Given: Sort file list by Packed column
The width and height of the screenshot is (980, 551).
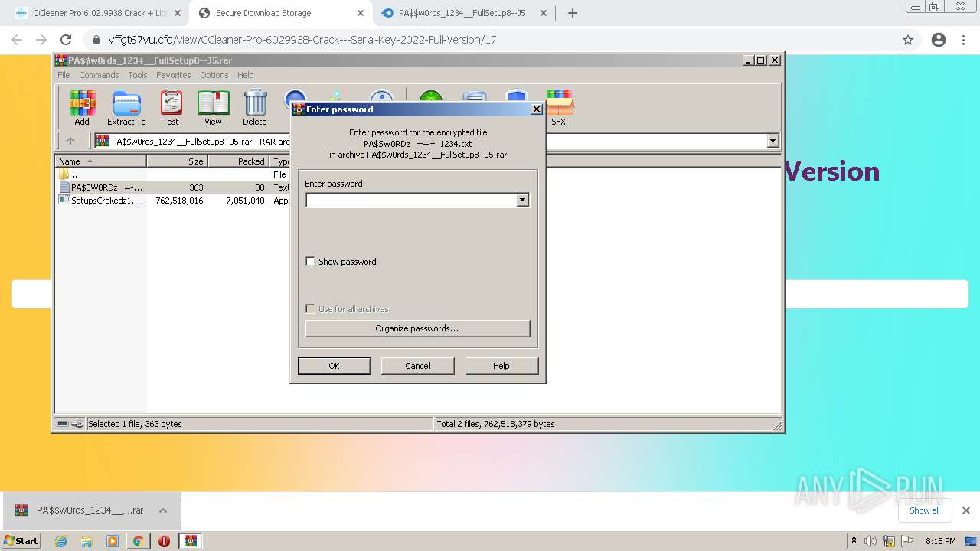Looking at the screenshot, I should tap(238, 161).
